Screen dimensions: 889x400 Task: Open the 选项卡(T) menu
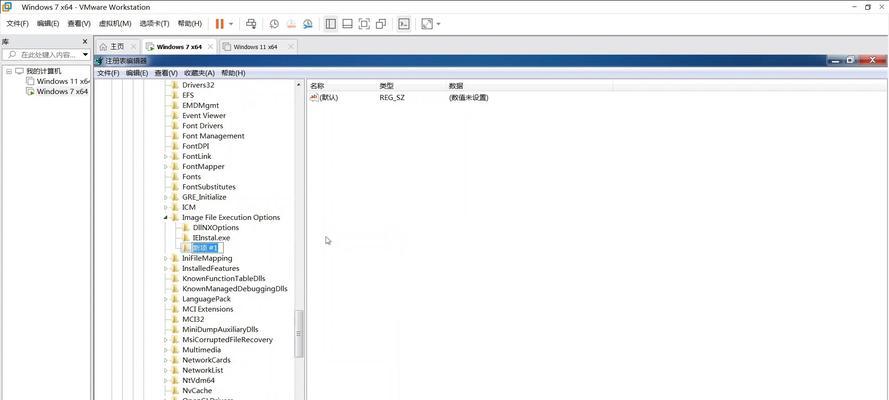tap(154, 24)
